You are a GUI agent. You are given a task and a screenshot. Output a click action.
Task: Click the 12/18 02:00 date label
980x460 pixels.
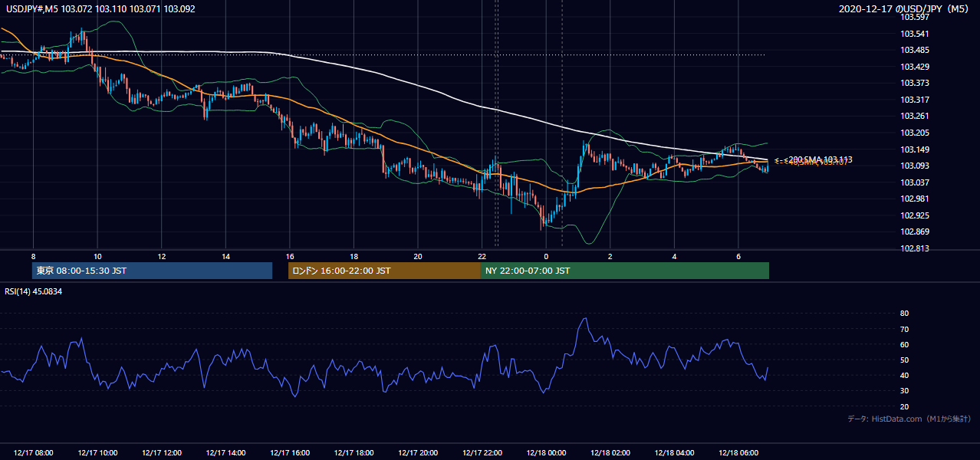pyautogui.click(x=610, y=453)
